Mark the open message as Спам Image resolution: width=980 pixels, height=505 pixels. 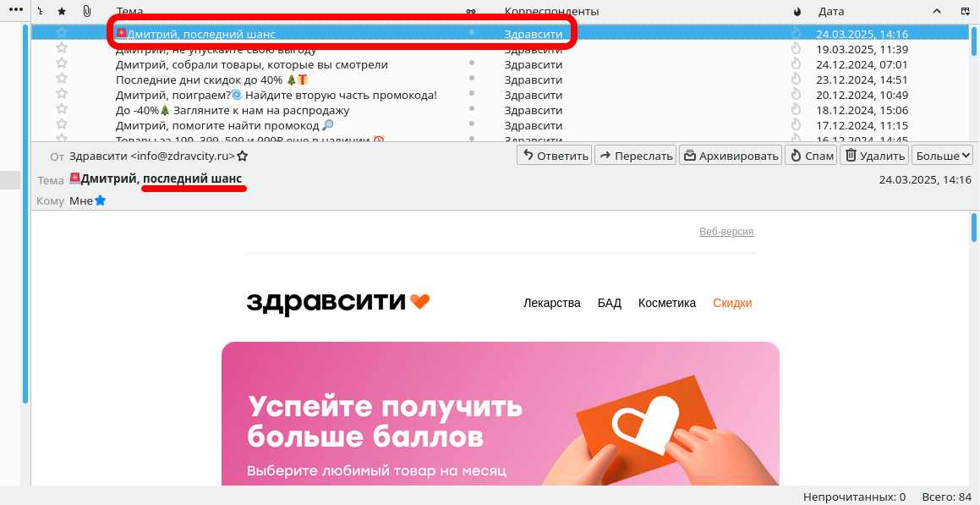point(811,155)
